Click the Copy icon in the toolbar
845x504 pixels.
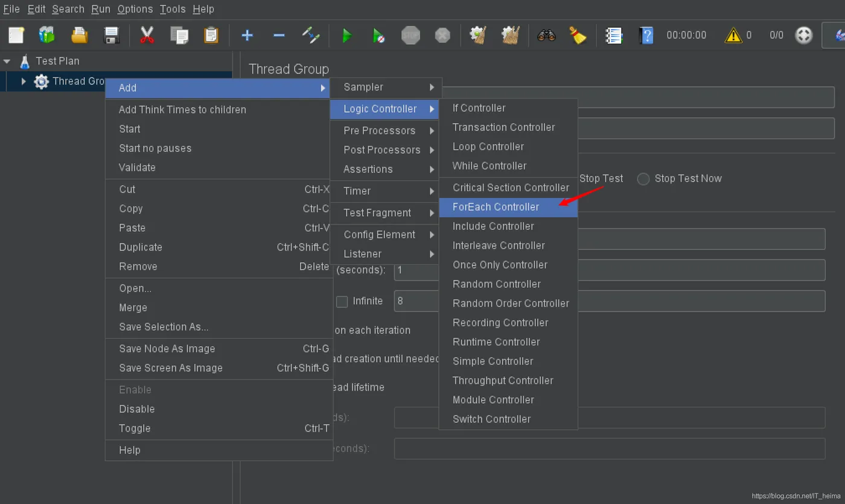click(179, 35)
